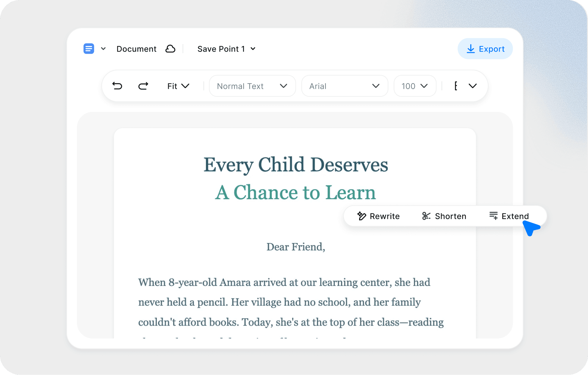
Task: Click the 'A Chance to Learn' subtitle
Action: (295, 192)
